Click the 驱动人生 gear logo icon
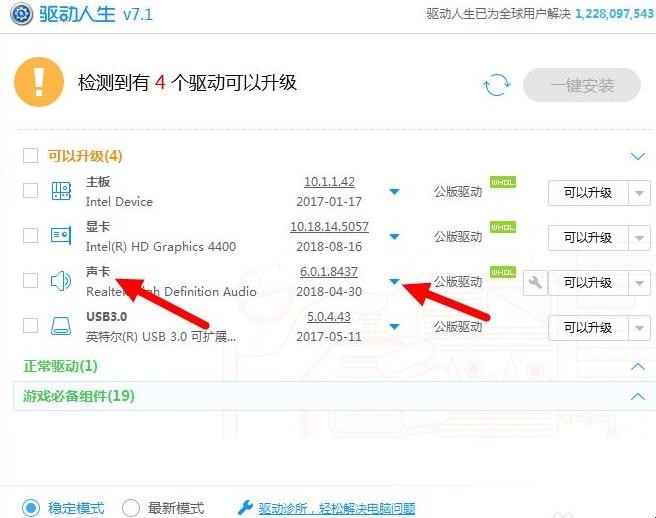The height and width of the screenshot is (518, 656). 21,14
